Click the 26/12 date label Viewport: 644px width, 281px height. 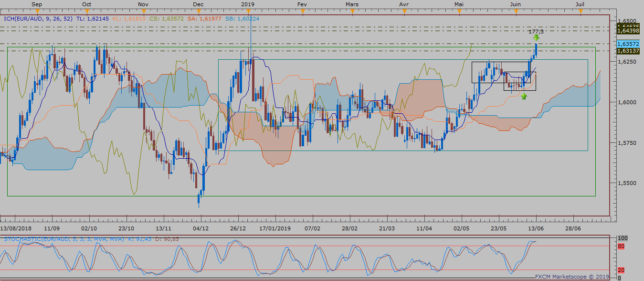tap(238, 228)
